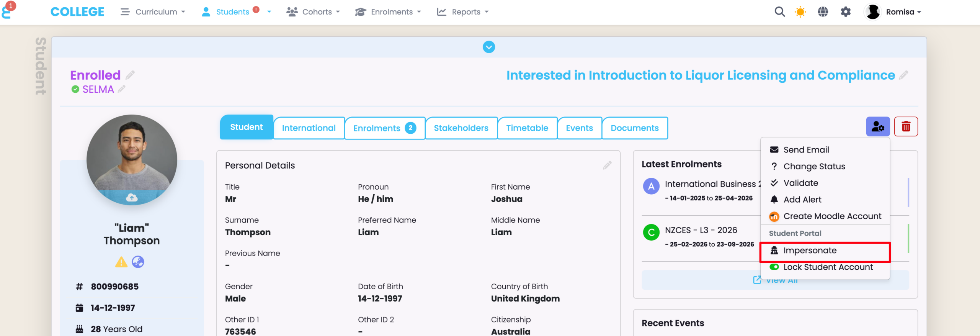Open the Romisa user profile dropdown
Viewport: 980px width, 336px height.
tap(893, 12)
